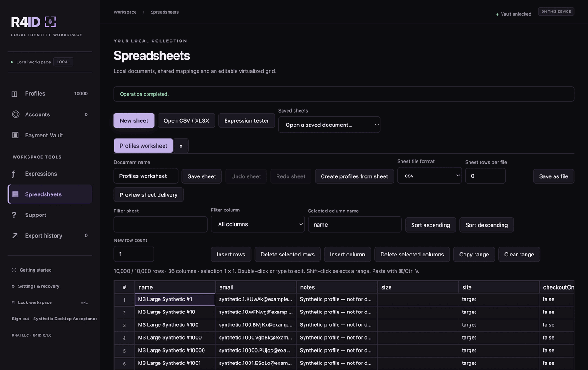Click the Sheet rows per file field

[x=486, y=176]
